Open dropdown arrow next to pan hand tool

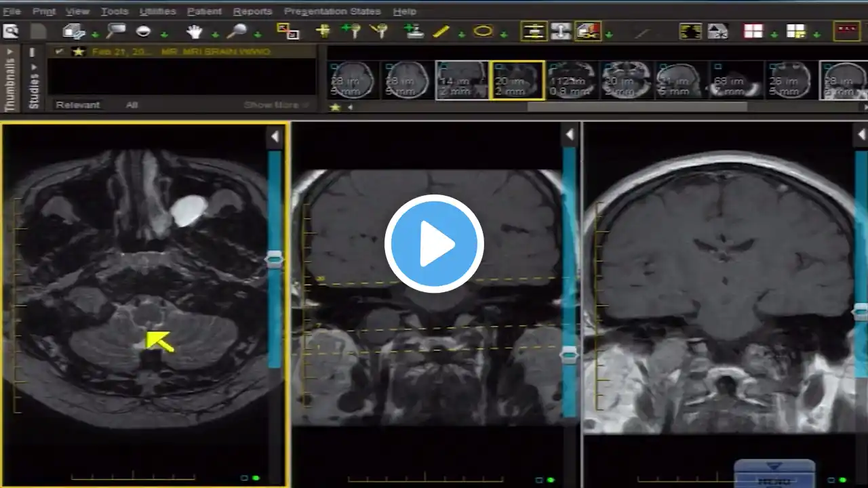tap(215, 35)
